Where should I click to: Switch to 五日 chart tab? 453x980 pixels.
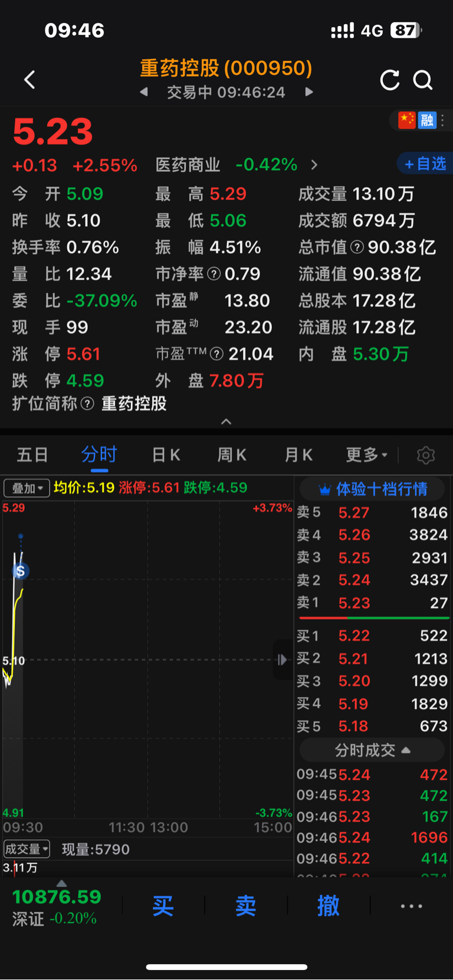click(32, 455)
